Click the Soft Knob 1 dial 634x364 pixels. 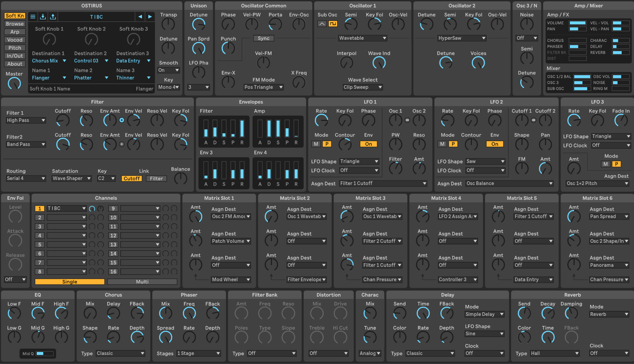point(49,39)
